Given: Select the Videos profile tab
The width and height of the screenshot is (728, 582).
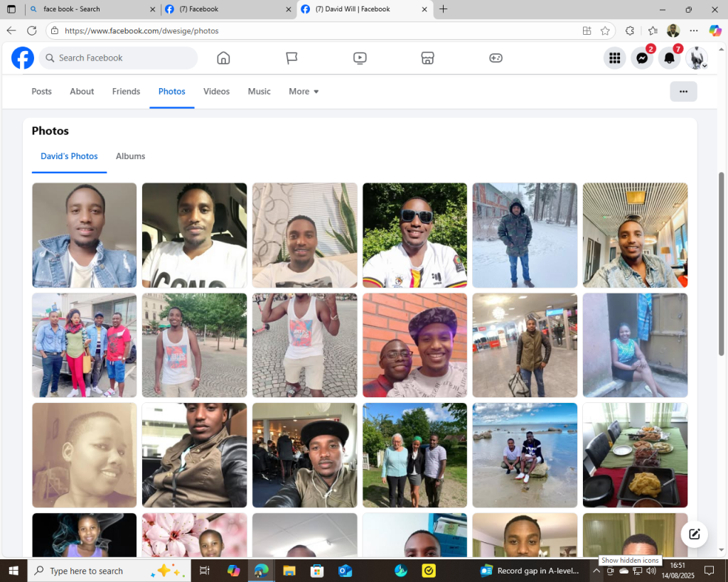Looking at the screenshot, I should [x=216, y=92].
